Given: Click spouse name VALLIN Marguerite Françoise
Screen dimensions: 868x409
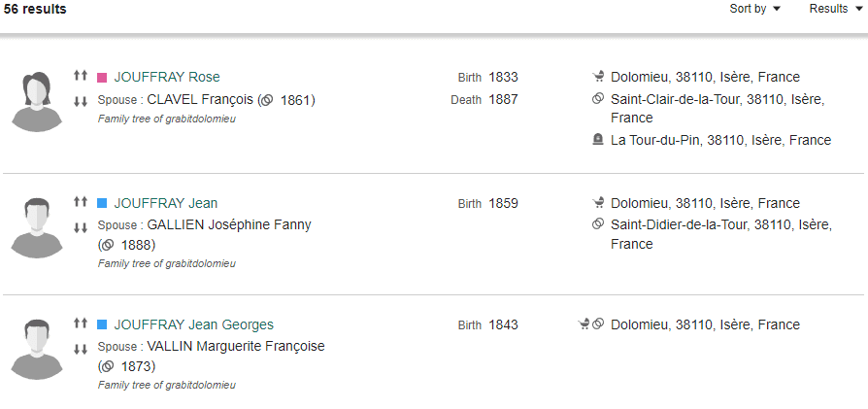Looking at the screenshot, I should 236,347.
